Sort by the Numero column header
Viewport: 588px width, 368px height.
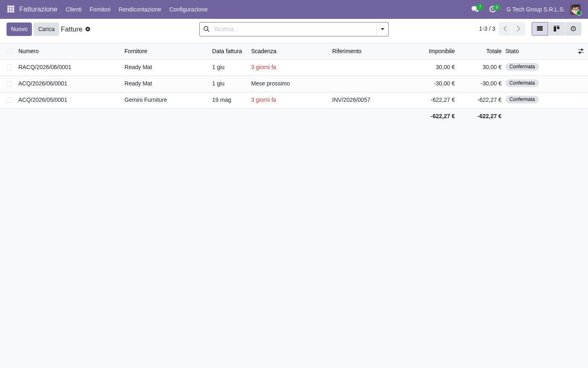[x=29, y=51]
